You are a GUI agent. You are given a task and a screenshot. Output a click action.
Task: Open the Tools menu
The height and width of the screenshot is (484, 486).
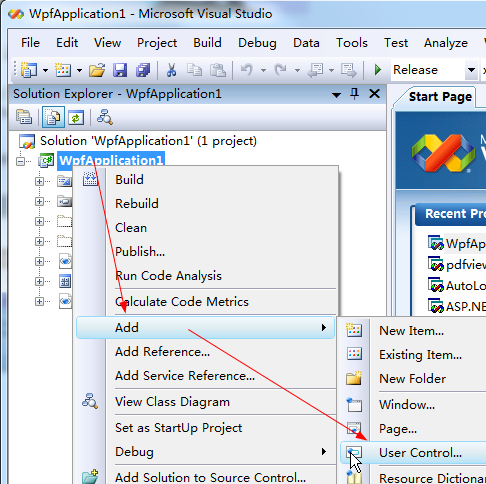pyautogui.click(x=352, y=43)
